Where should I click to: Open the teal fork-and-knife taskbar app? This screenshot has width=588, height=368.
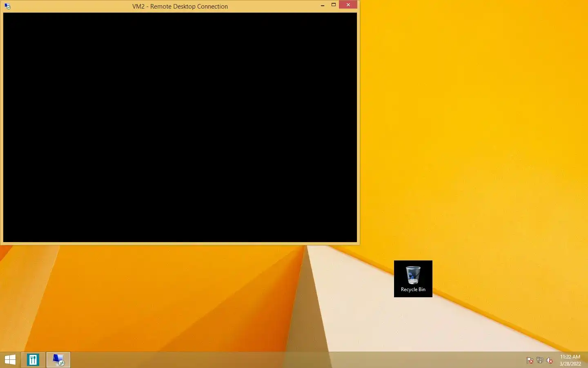click(33, 360)
